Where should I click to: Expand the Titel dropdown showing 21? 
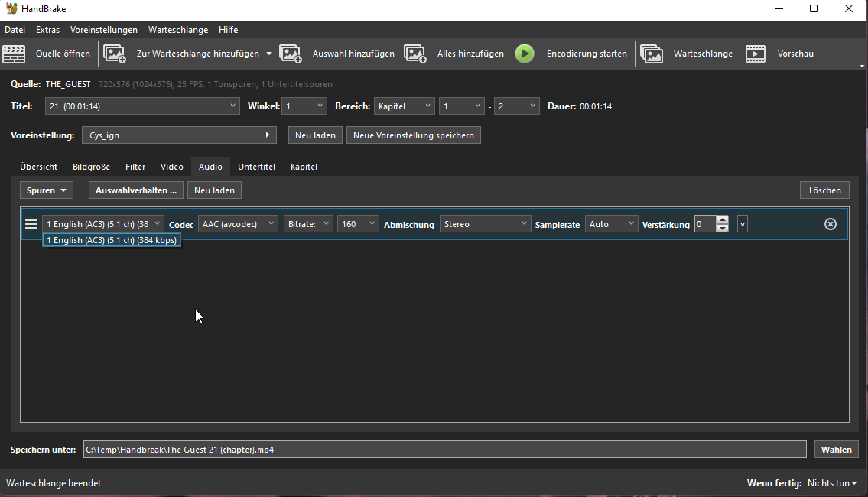(x=142, y=106)
